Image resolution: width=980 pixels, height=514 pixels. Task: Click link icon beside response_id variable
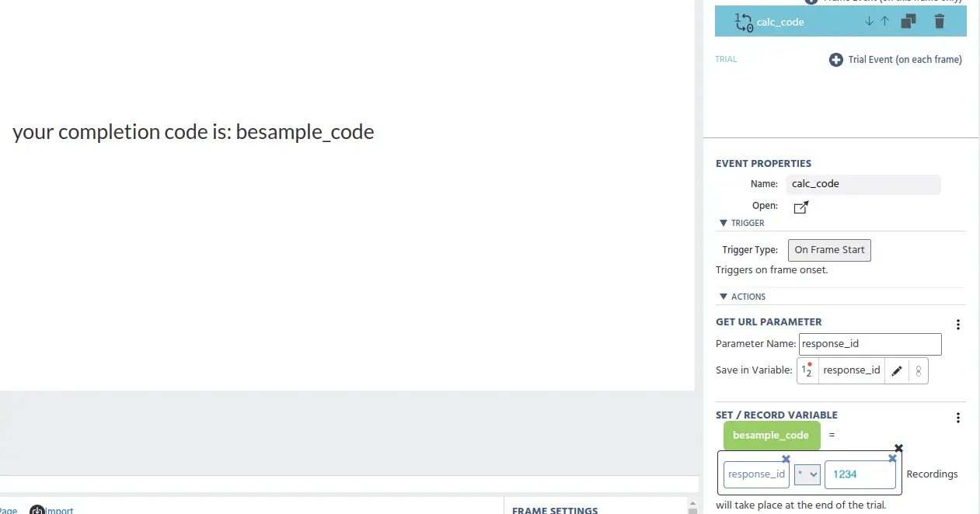point(918,371)
